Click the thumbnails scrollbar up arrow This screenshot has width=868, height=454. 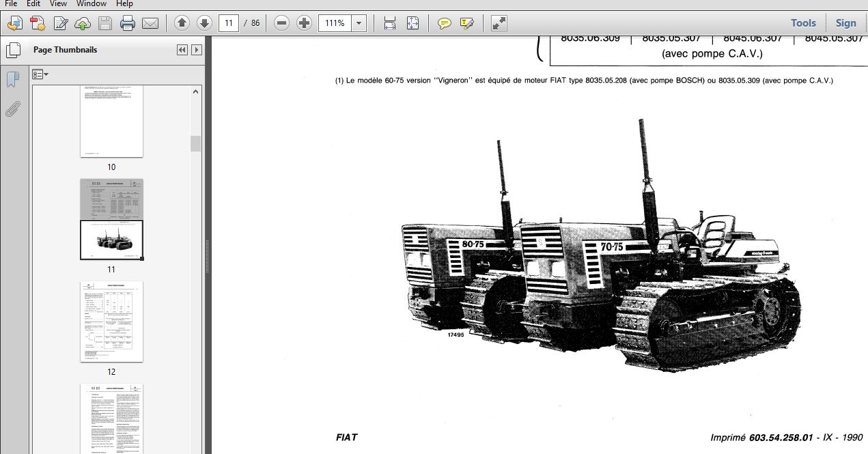[x=196, y=91]
